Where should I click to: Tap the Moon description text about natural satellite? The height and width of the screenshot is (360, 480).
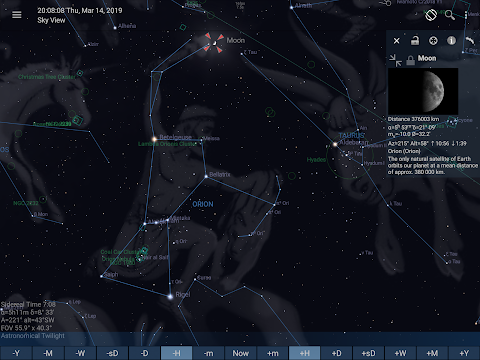click(433, 165)
